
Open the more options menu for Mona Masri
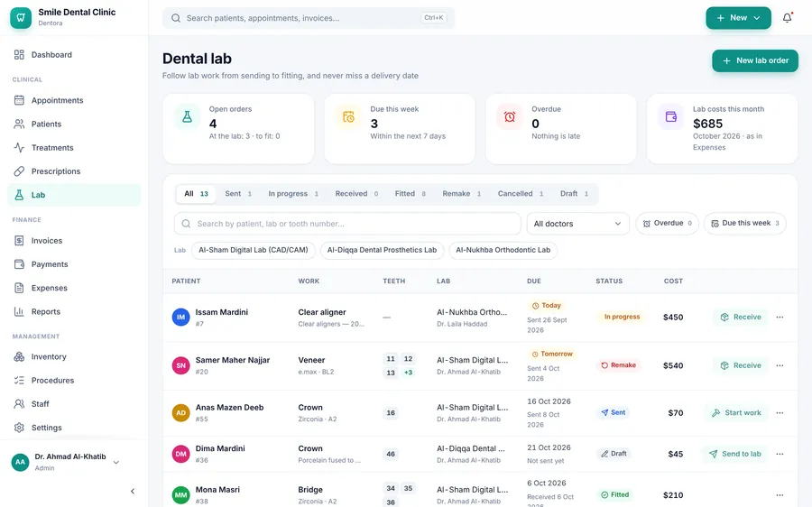click(x=780, y=495)
